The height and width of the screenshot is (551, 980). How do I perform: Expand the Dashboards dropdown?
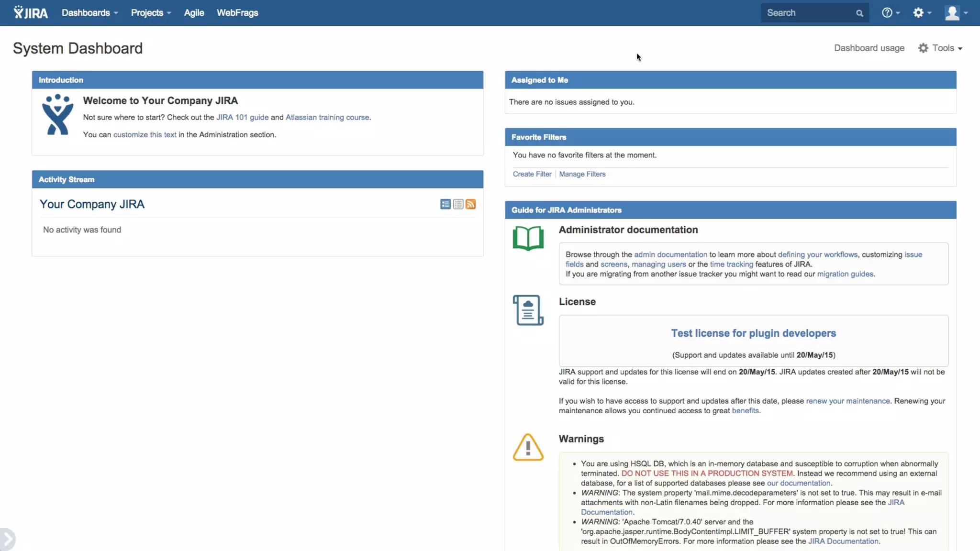(89, 13)
